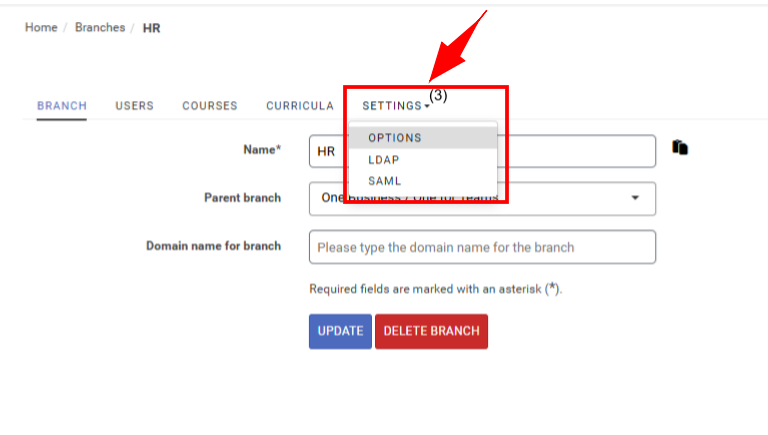Switch to the Curricula tab
768x435 pixels.
pos(300,106)
